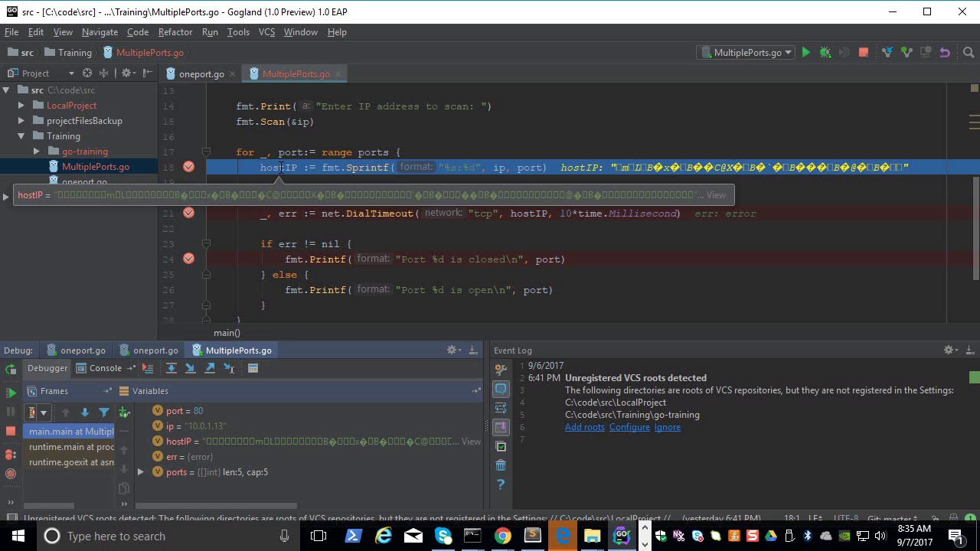Toggle the soft wraps icon in the Event Log

[x=501, y=408]
